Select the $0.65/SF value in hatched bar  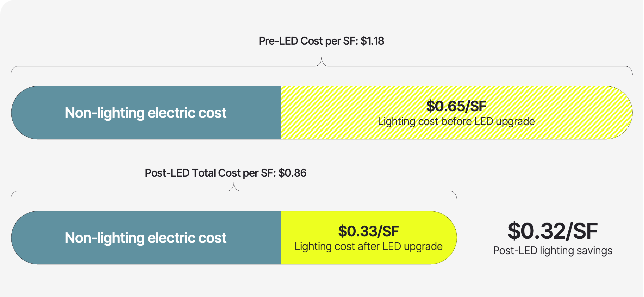pos(456,106)
